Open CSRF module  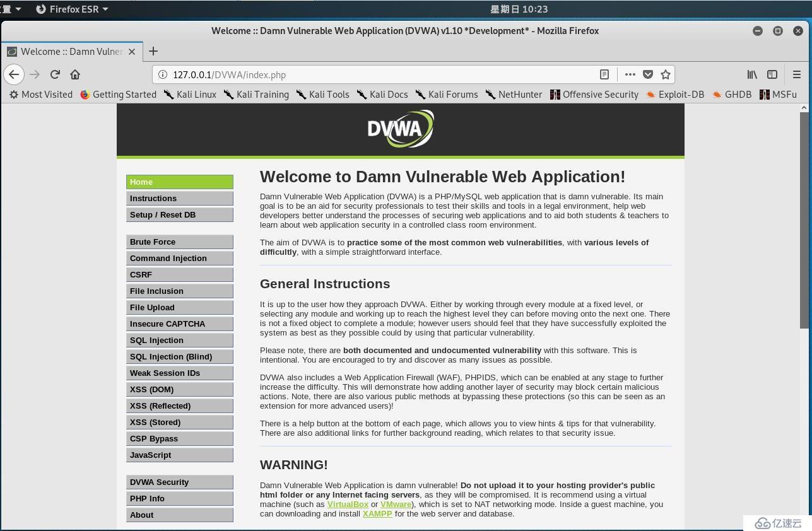point(180,274)
